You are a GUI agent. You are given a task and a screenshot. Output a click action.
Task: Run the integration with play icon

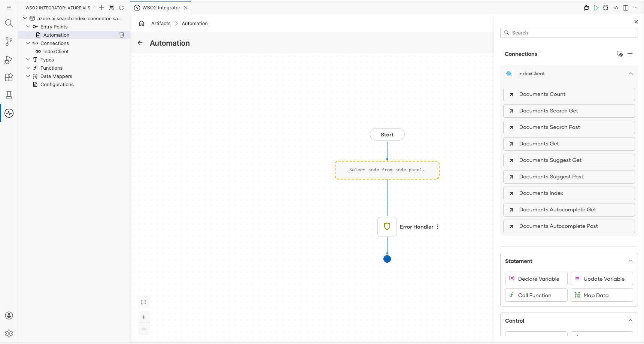(x=596, y=7)
